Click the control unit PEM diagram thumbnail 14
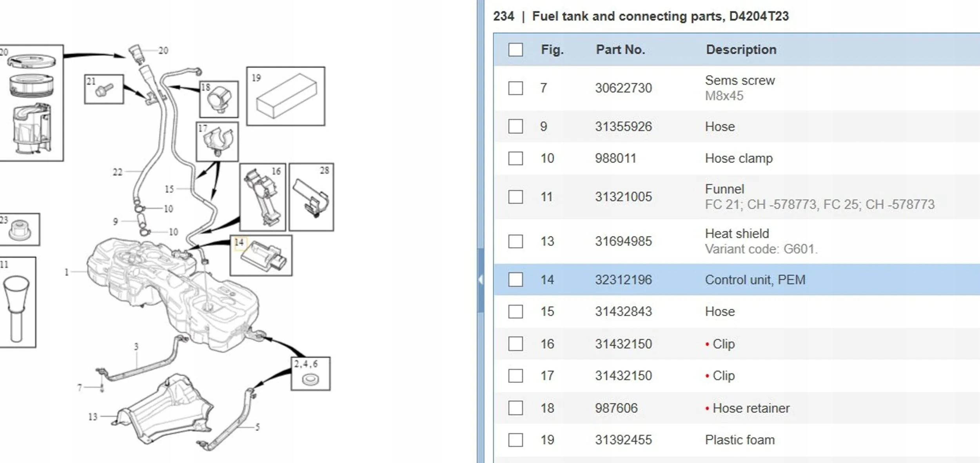980x463 pixels. (x=261, y=256)
